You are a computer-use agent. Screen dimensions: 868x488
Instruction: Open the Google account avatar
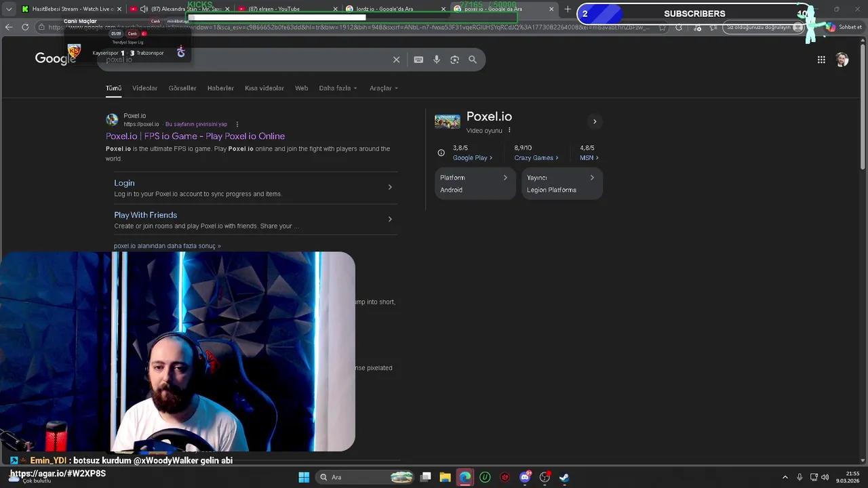point(842,60)
